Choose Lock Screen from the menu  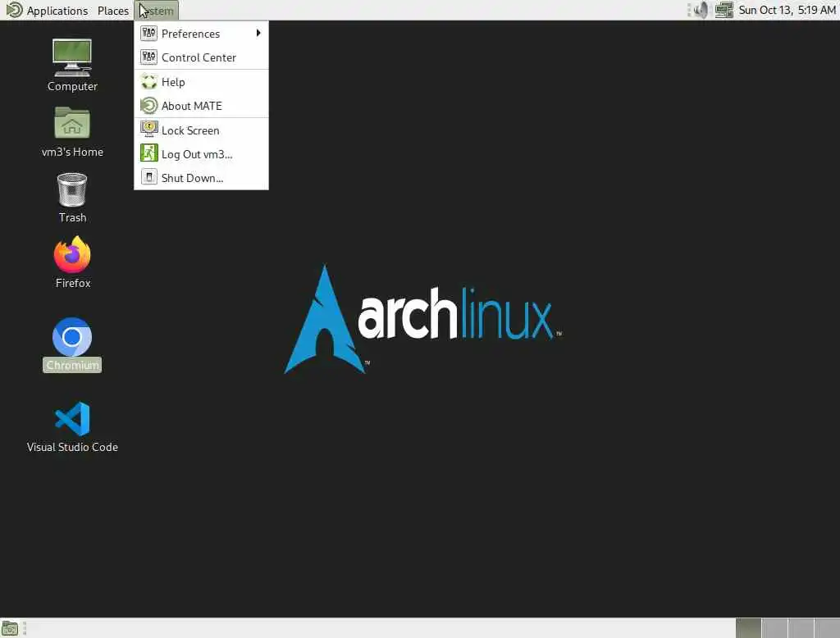click(x=201, y=130)
